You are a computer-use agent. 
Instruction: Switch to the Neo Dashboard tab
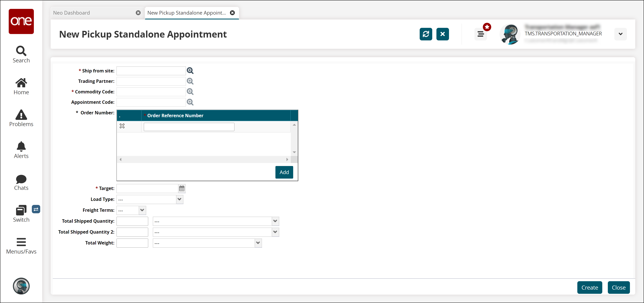click(x=72, y=13)
